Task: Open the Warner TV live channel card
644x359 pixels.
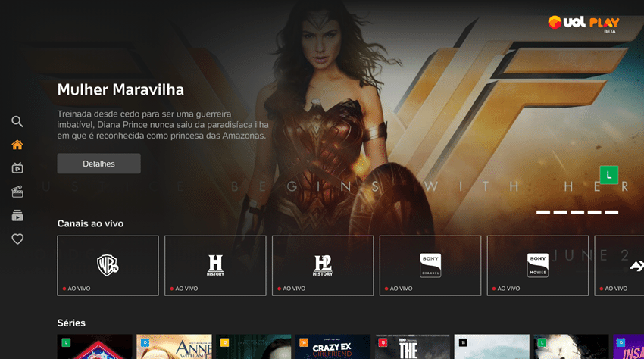Action: 108,265
